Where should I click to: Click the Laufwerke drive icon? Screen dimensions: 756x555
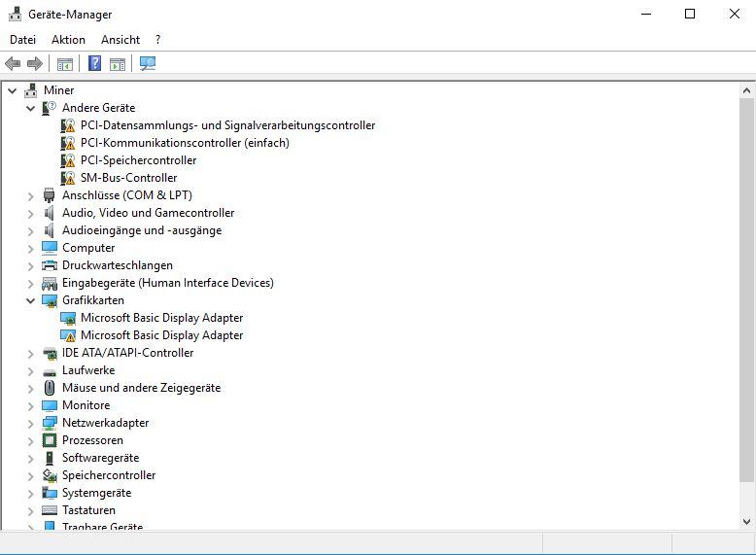50,371
